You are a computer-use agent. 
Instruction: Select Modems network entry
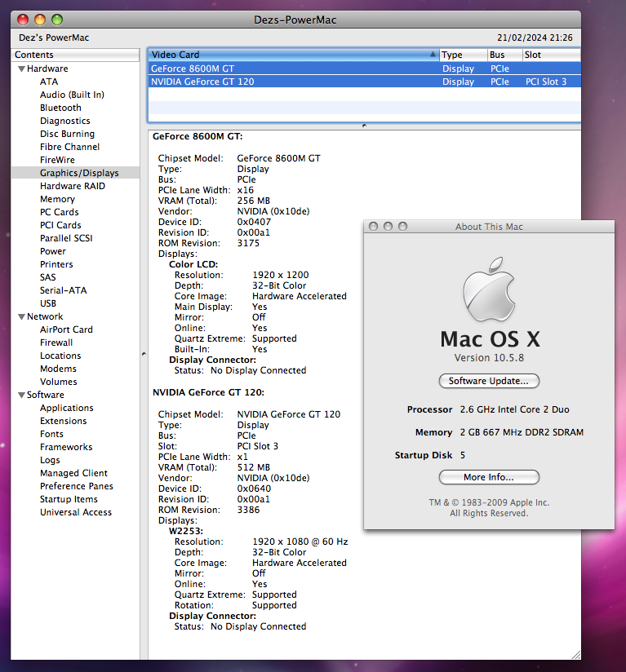tap(58, 369)
